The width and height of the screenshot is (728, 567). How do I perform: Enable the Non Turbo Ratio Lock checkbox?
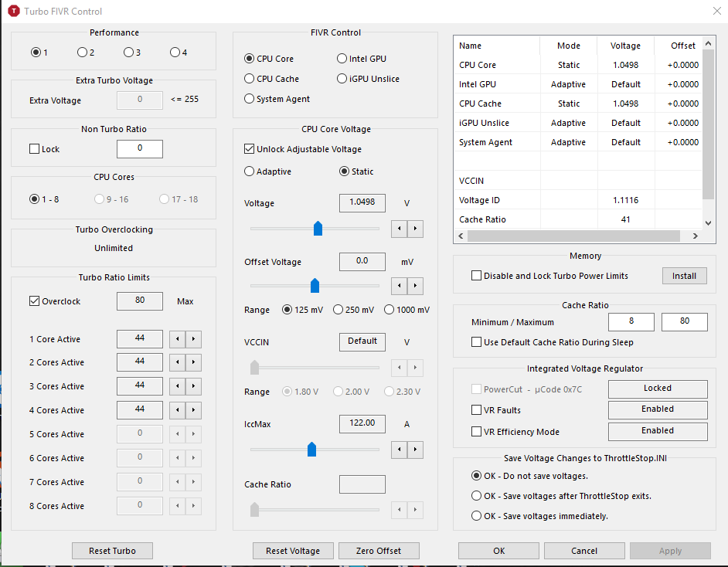(x=34, y=149)
